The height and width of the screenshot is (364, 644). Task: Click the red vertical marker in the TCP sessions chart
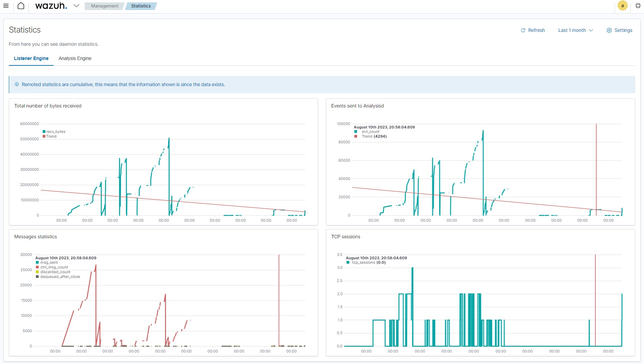click(x=595, y=300)
